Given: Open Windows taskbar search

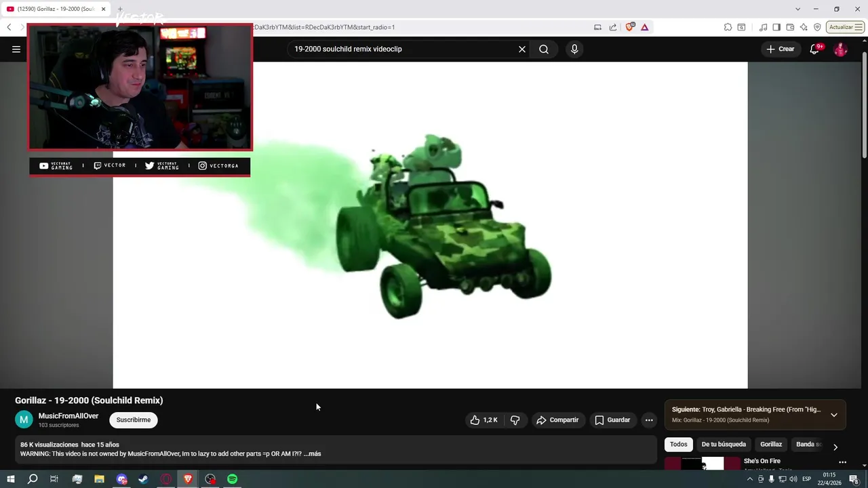Looking at the screenshot, I should 33,479.
